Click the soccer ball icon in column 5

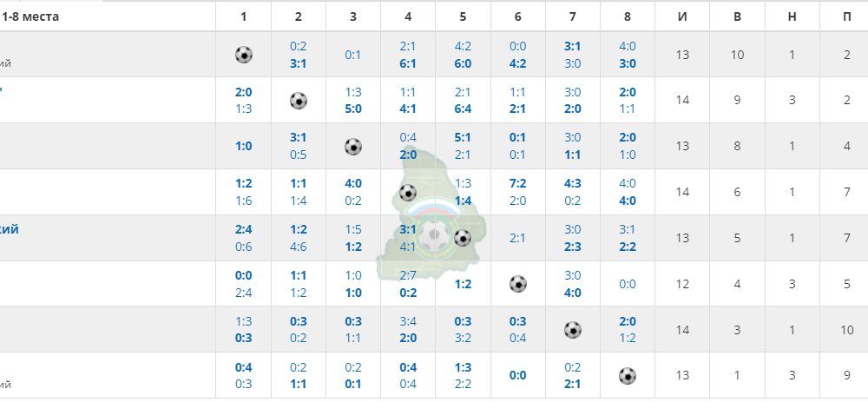tap(463, 238)
